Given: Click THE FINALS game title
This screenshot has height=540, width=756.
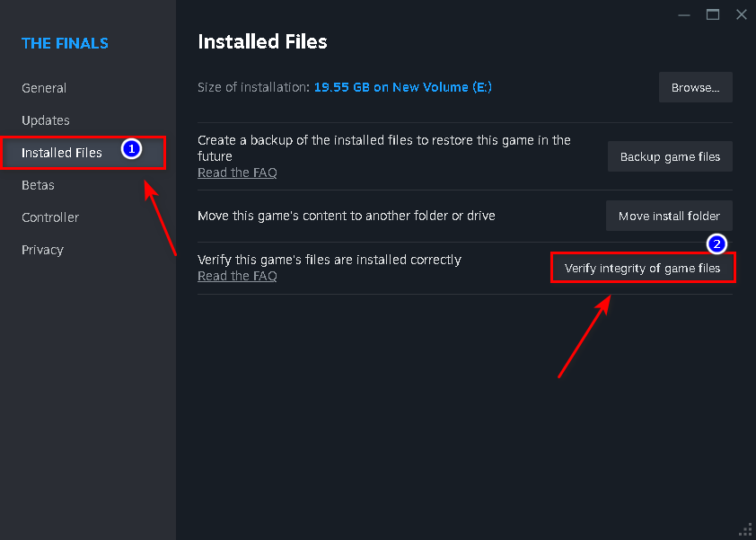Looking at the screenshot, I should pos(65,43).
